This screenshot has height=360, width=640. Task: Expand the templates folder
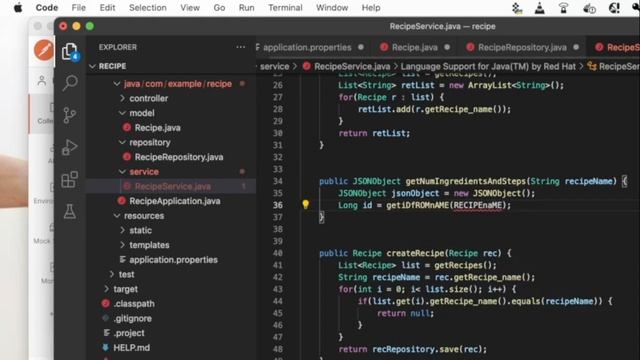pos(122,245)
